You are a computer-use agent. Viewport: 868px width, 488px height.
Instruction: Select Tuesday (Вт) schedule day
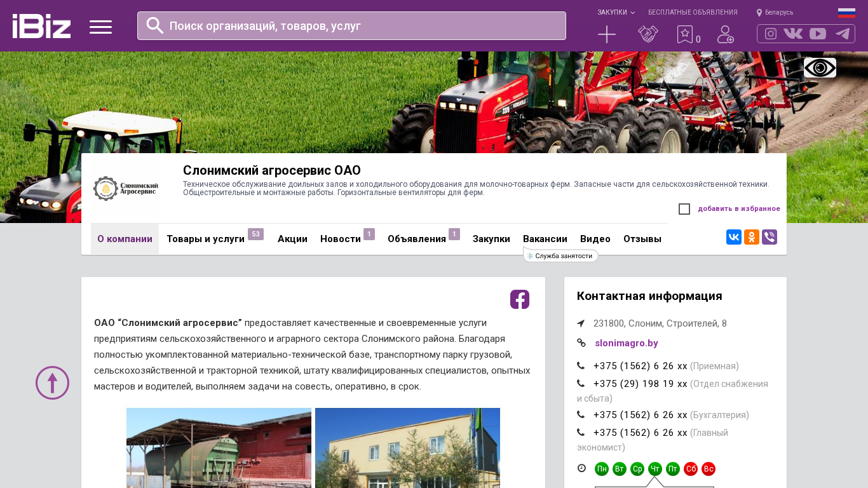(x=620, y=469)
